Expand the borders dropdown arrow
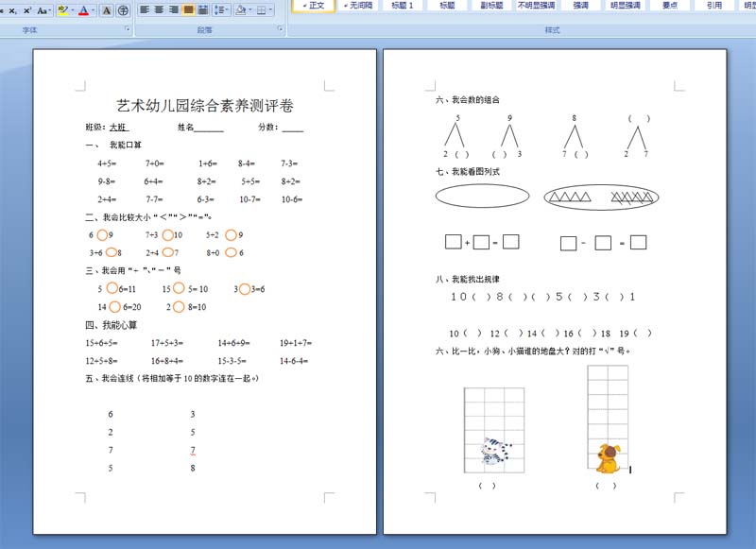 tap(270, 9)
